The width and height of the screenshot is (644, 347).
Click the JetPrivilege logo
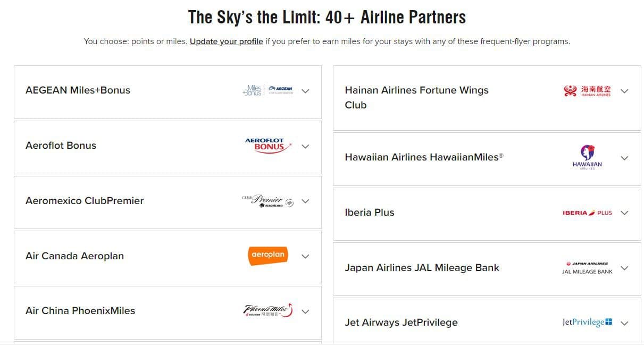[587, 323]
